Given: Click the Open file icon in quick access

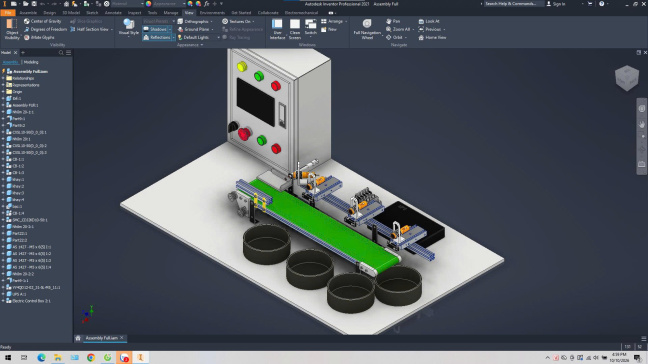Looking at the screenshot, I should [x=26, y=4].
